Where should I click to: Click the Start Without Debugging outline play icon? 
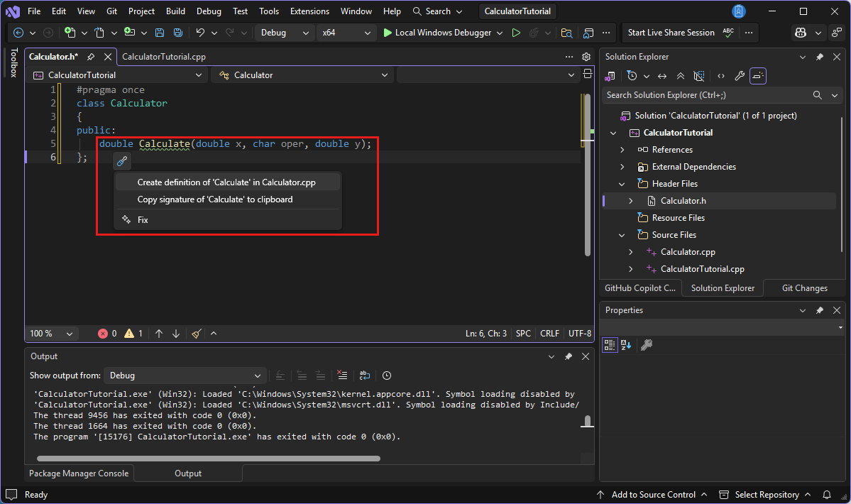[x=516, y=33]
